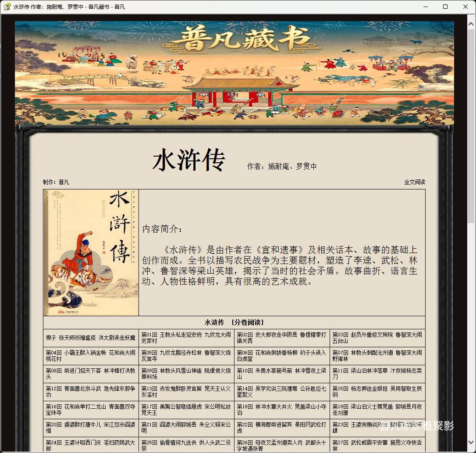Click the scrollbar down arrow
476x453 pixels.
click(471, 442)
